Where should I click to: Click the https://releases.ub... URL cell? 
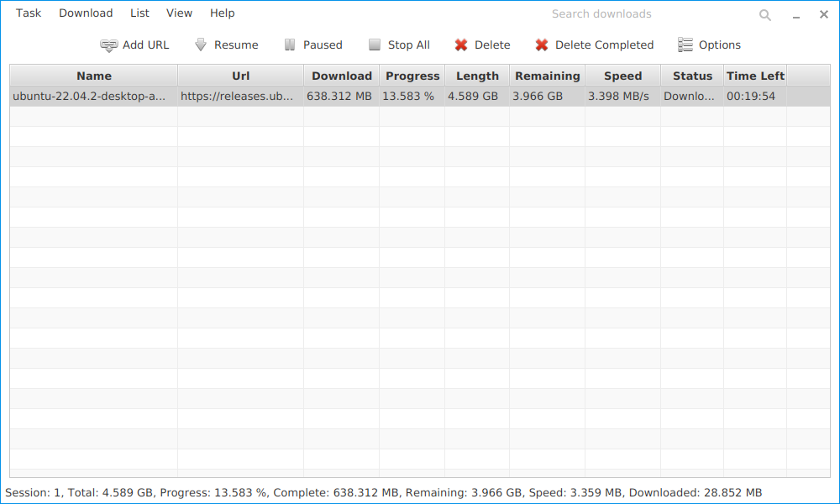tap(240, 97)
